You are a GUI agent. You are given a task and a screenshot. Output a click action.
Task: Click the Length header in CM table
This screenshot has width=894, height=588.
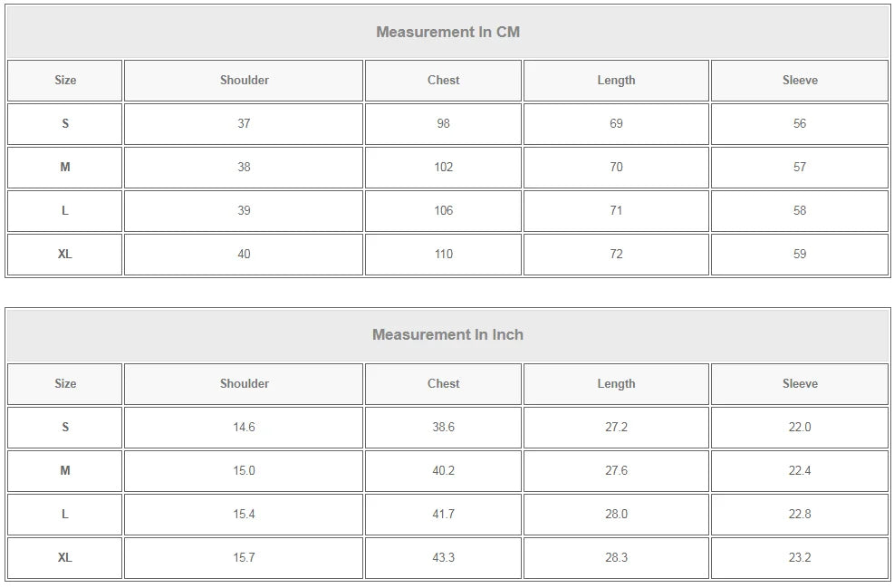click(616, 81)
